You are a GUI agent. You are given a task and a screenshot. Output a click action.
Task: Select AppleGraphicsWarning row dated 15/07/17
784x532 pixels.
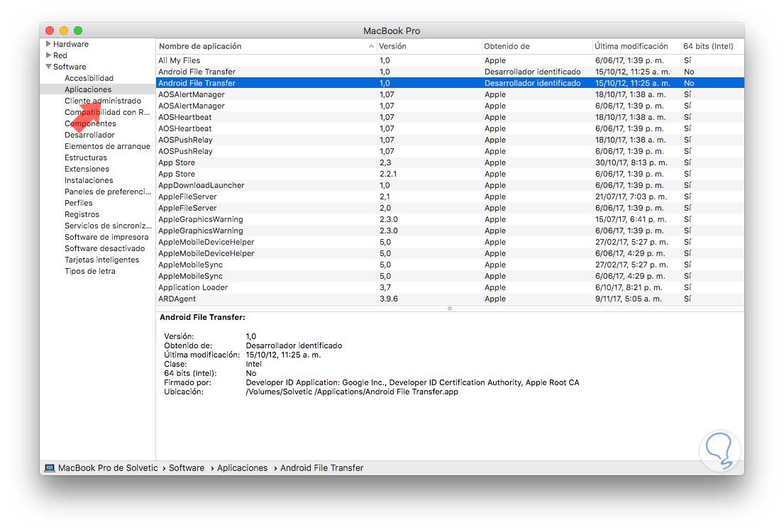tap(450, 219)
